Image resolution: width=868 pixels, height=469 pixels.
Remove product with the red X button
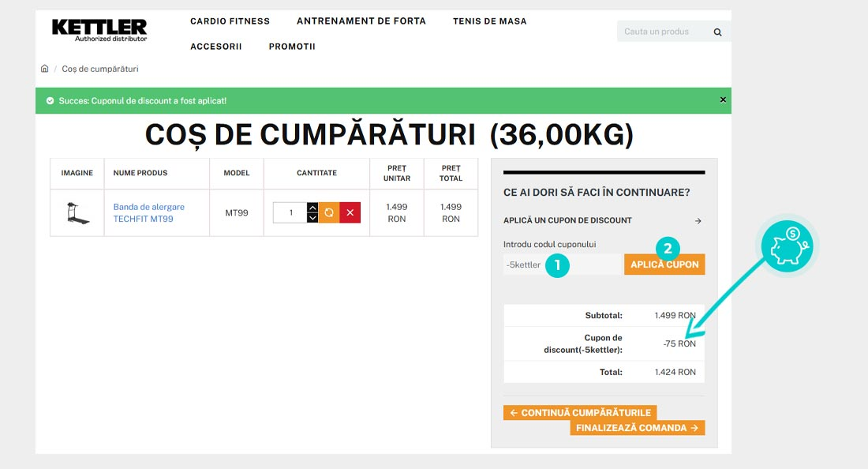[350, 212]
